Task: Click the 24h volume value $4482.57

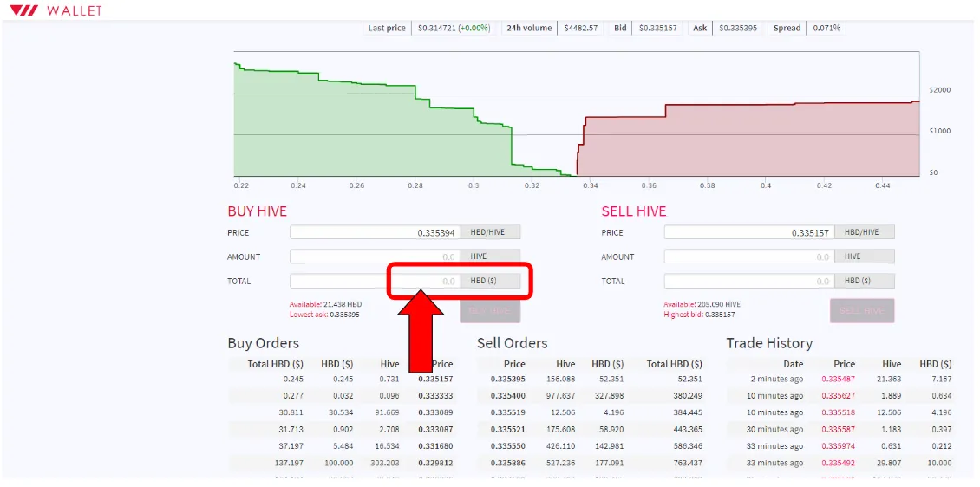Action: coord(580,28)
